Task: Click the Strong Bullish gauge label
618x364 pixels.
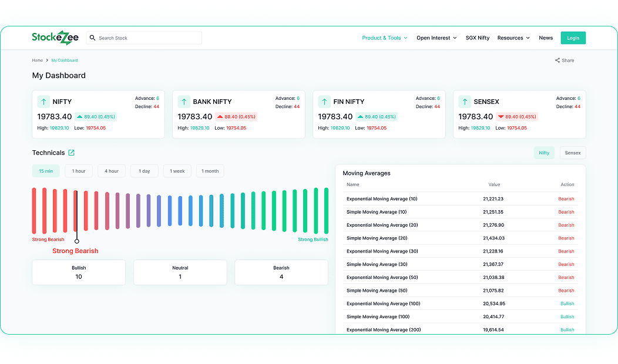Action: 313,240
